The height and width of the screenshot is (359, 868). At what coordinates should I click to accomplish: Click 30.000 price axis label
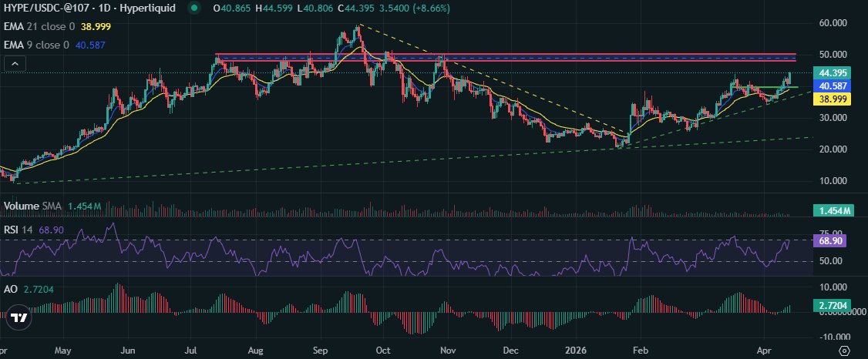click(x=834, y=118)
